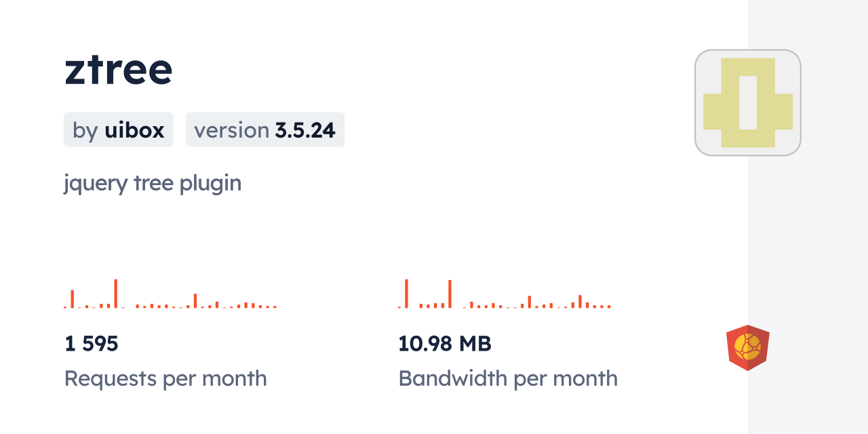Image resolution: width=868 pixels, height=434 pixels.
Task: Click the "by uibox" author badge
Action: pos(119,130)
